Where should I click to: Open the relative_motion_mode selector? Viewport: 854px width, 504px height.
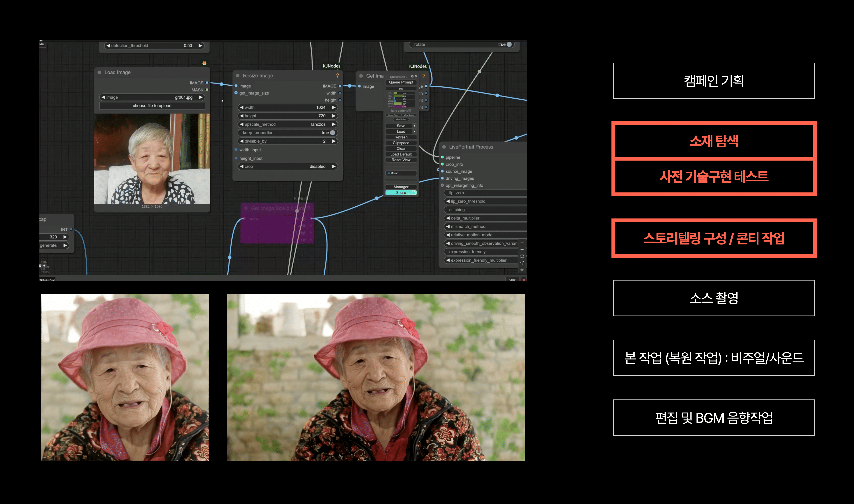[x=485, y=235]
